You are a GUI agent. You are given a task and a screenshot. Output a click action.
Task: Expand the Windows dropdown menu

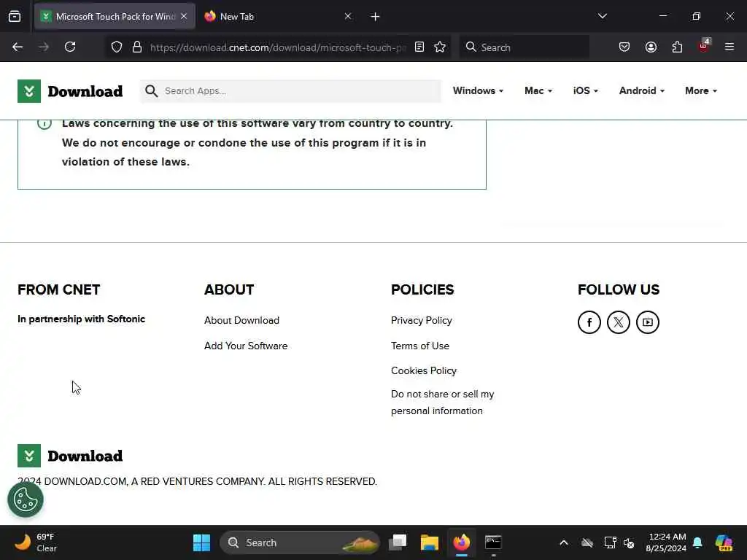(478, 91)
